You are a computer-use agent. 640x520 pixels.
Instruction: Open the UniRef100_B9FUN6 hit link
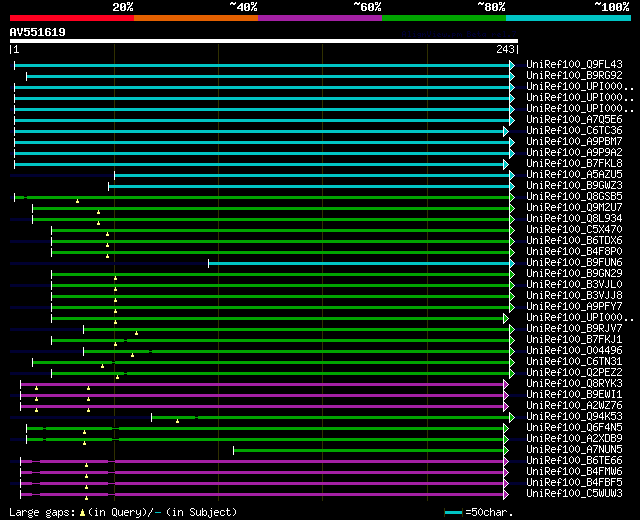click(575, 263)
